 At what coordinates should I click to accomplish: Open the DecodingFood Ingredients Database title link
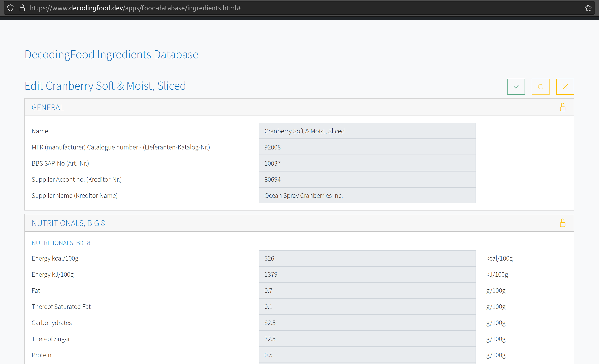[111, 54]
